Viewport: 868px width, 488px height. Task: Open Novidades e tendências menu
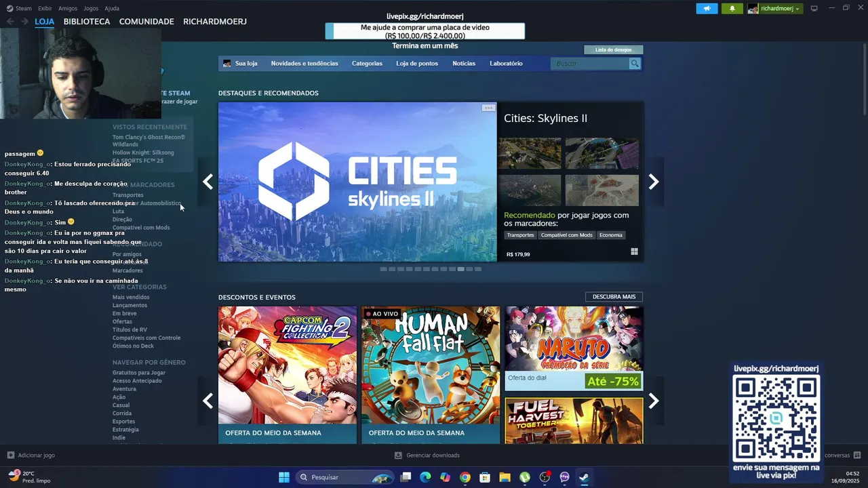(x=304, y=63)
